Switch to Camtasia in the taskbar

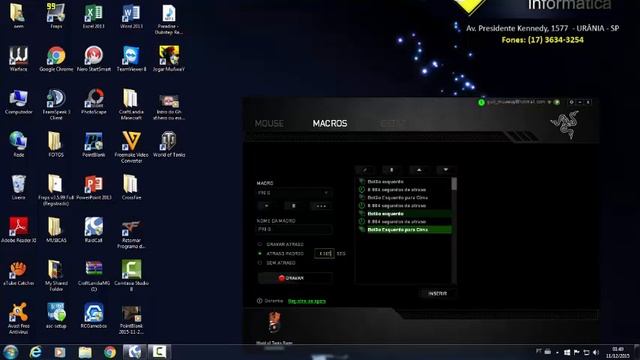click(x=159, y=352)
